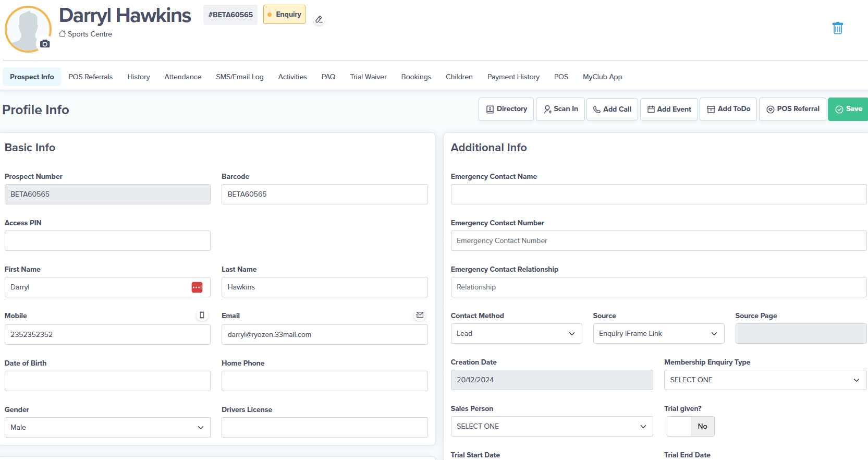
Task: Click the Home Phone field
Action: click(x=325, y=381)
